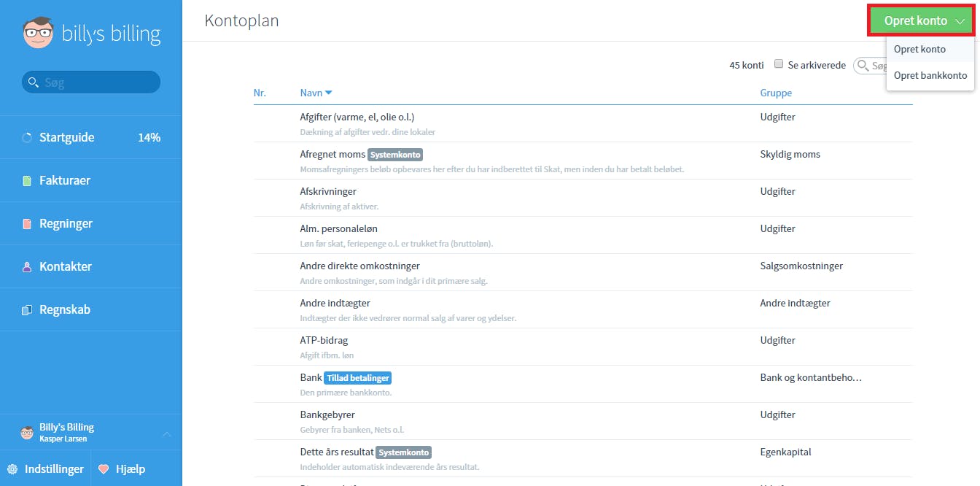The height and width of the screenshot is (486, 980).
Task: Click the Tillad betalinger badge
Action: point(358,378)
